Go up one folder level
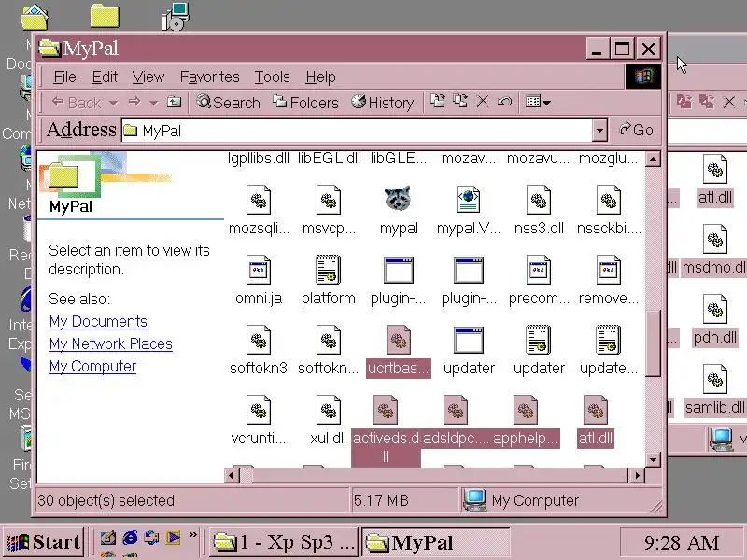The image size is (747, 560). coord(174,102)
